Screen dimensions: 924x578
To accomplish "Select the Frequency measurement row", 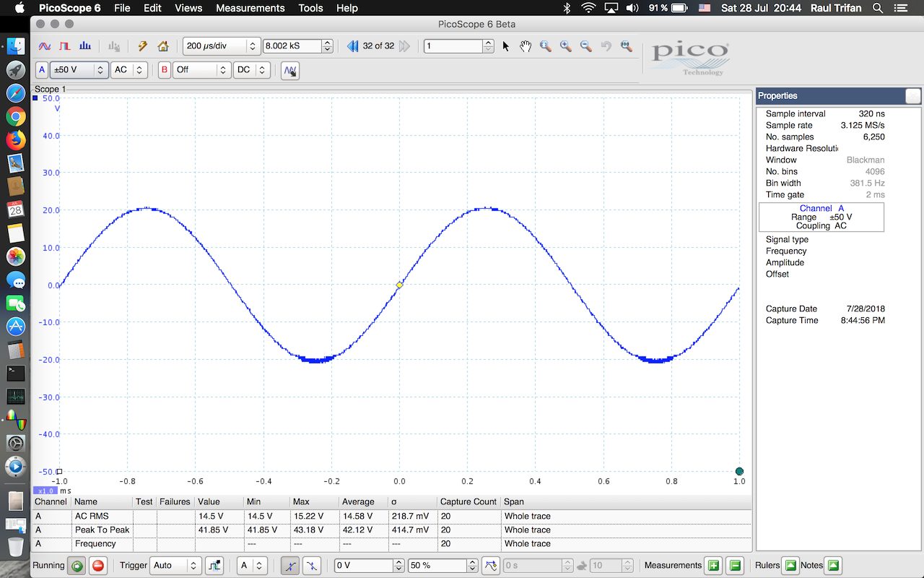I will click(392, 543).
